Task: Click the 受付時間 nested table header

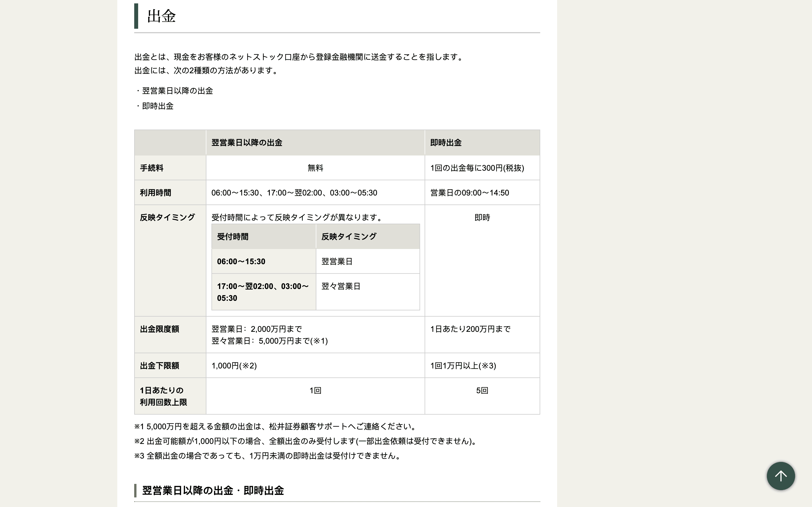Action: [233, 237]
